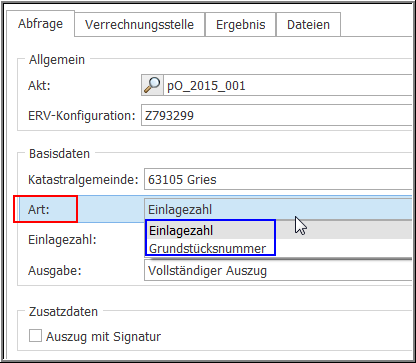
Task: Collapse the Art combo box showing Einlagezahl
Action: 278,209
